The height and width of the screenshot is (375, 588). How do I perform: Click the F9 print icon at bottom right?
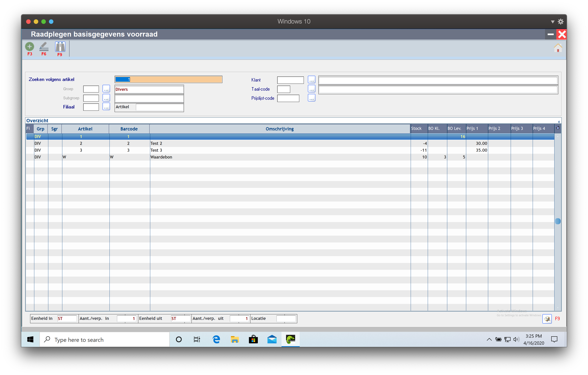[547, 319]
